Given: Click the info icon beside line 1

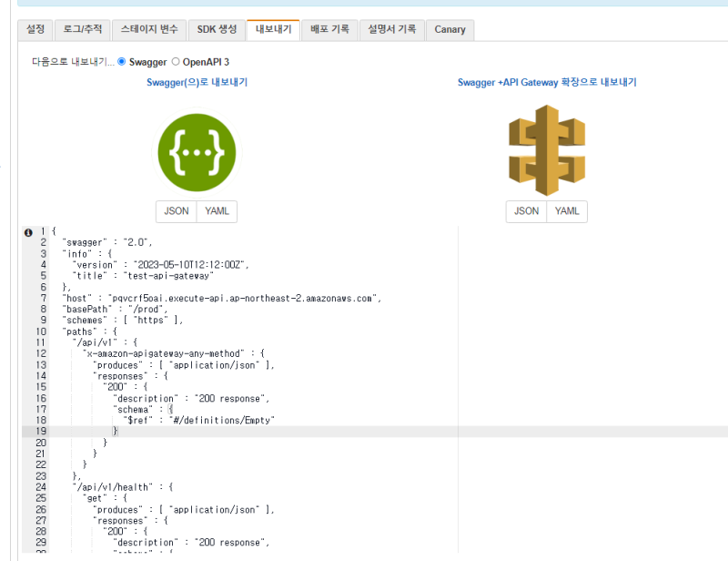Looking at the screenshot, I should pyautogui.click(x=28, y=232).
